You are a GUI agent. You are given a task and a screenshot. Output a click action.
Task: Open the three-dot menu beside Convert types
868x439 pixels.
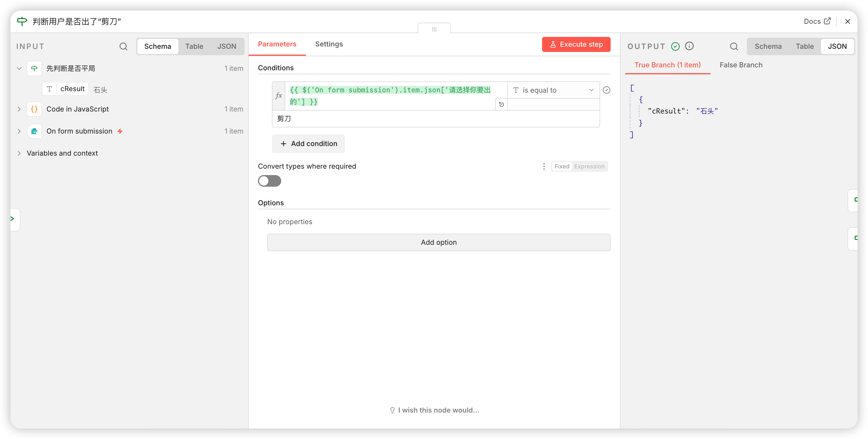(544, 166)
